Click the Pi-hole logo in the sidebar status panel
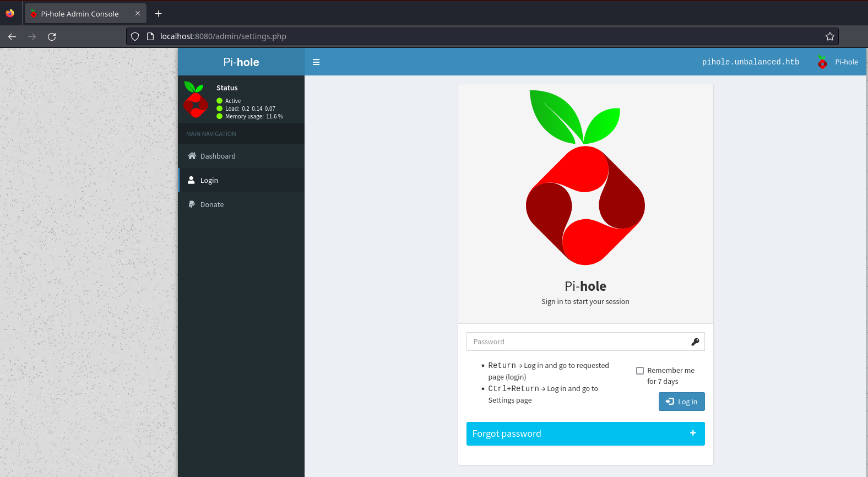The height and width of the screenshot is (477, 868). [x=196, y=100]
